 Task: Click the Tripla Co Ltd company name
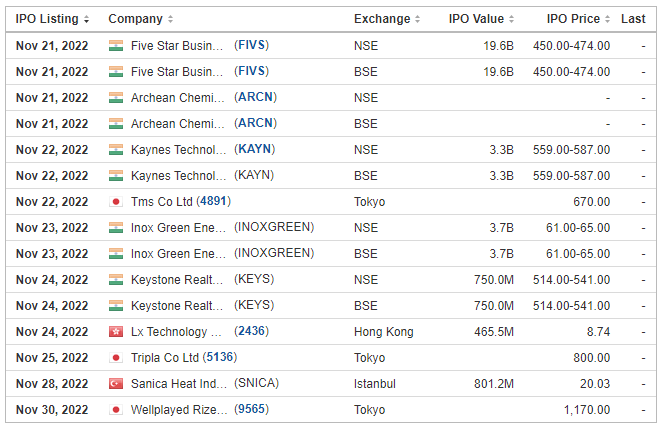click(165, 358)
